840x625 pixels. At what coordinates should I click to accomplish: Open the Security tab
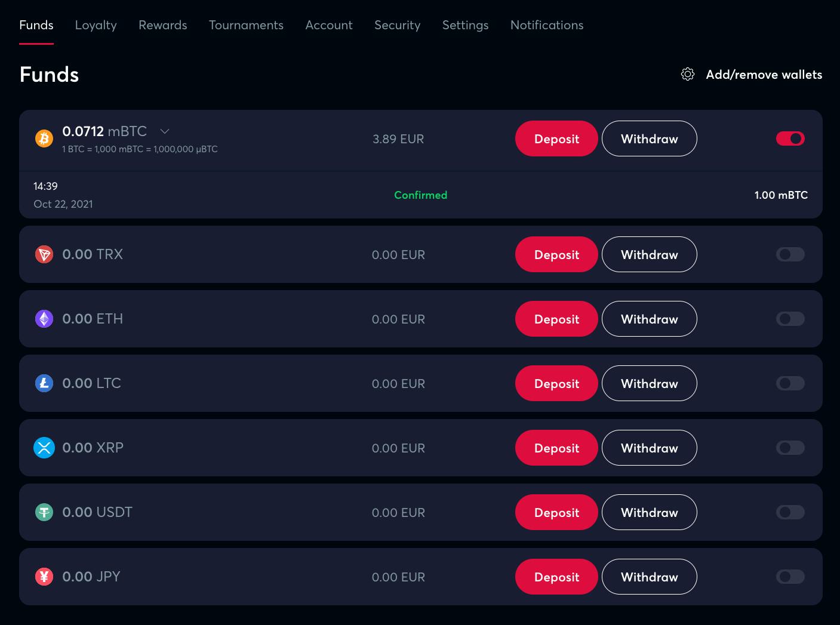[x=397, y=25]
